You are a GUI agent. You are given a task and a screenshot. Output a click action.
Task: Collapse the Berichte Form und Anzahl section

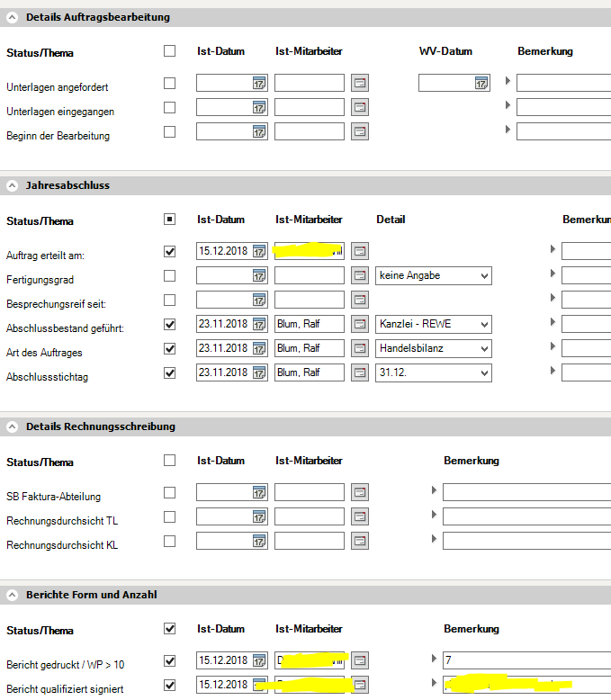pyautogui.click(x=13, y=595)
